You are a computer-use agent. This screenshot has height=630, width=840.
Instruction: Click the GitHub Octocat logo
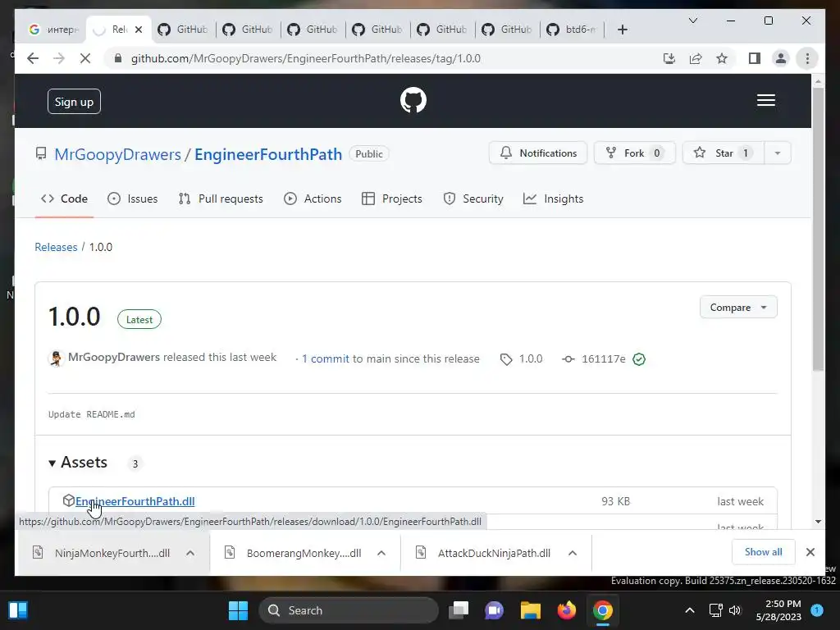[x=413, y=100]
